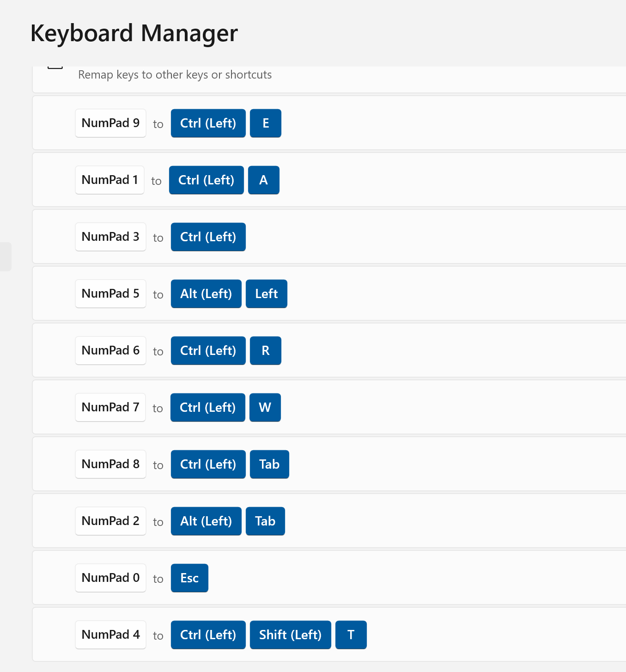Click the T key chip in NumPad 4 mapping
The width and height of the screenshot is (626, 672).
coord(351,635)
